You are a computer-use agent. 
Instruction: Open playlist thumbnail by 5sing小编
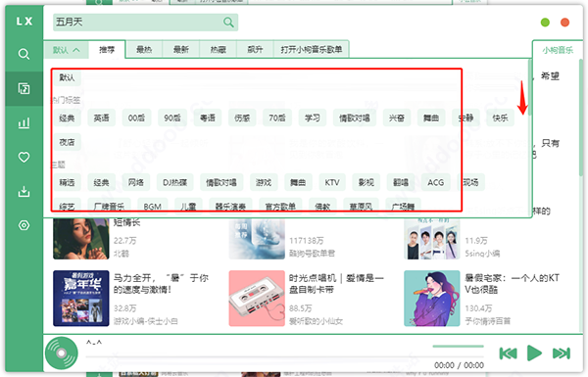tap(432, 239)
